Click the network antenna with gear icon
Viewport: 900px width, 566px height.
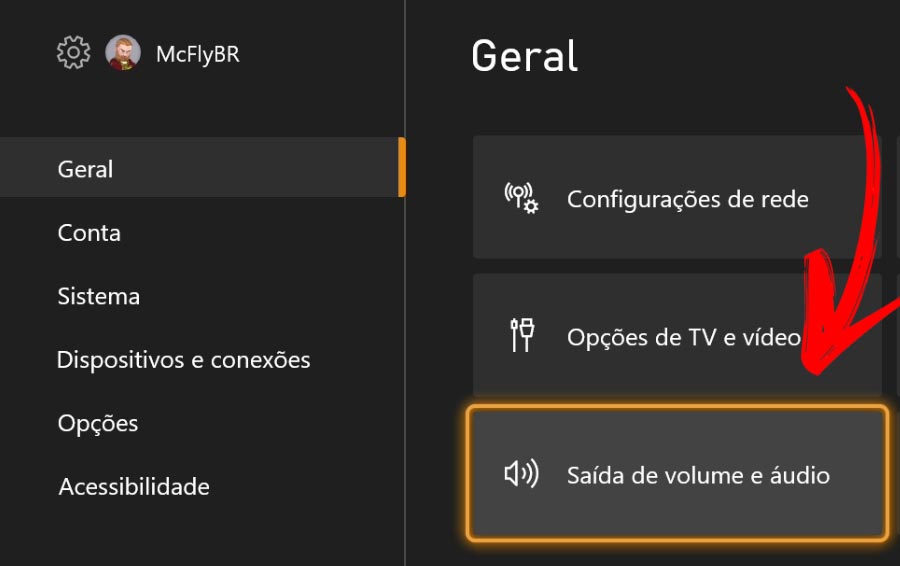[521, 198]
